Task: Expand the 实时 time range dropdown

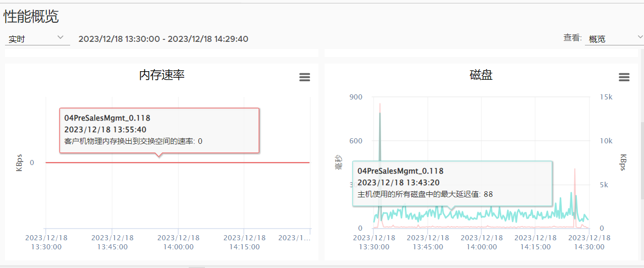Action: click(37, 38)
